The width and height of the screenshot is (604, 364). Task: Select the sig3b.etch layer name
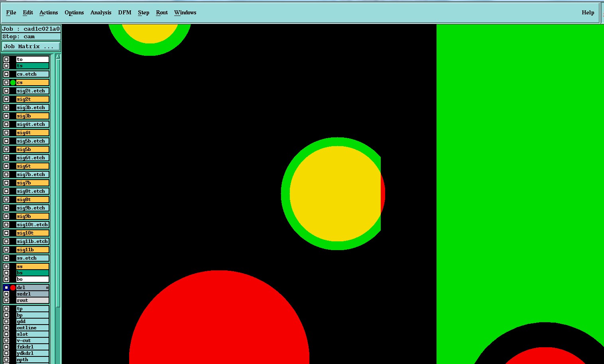coord(33,108)
